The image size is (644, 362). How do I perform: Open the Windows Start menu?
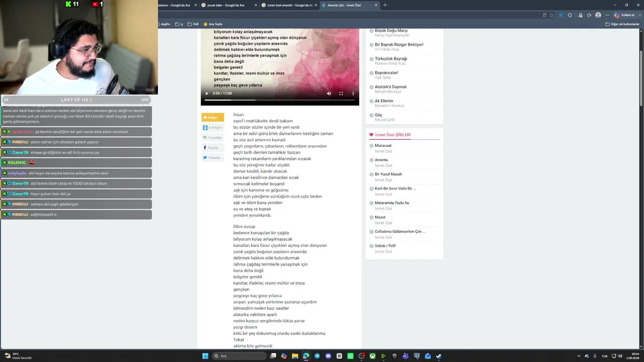pos(205,356)
